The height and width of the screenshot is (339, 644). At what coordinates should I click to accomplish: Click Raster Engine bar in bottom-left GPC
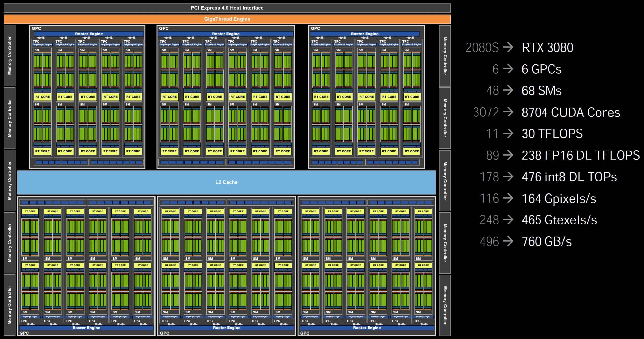point(86,328)
